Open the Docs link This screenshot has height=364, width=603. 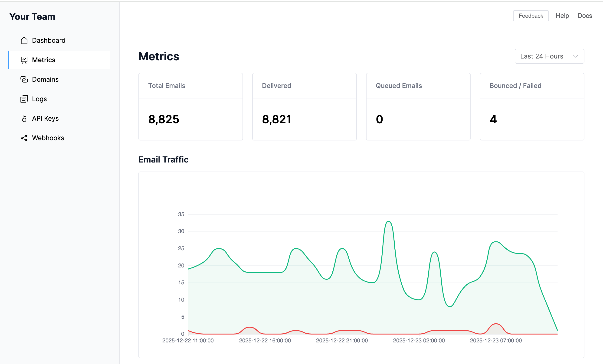pyautogui.click(x=584, y=16)
